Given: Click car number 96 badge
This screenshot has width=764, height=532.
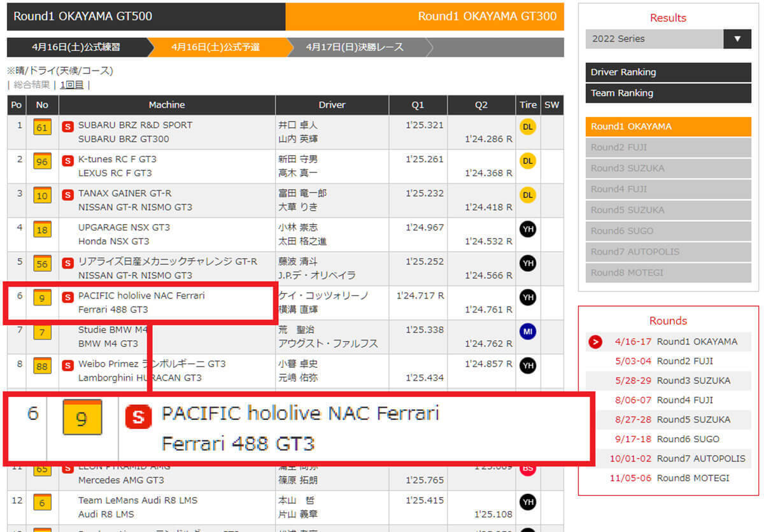Looking at the screenshot, I should click(x=42, y=162).
